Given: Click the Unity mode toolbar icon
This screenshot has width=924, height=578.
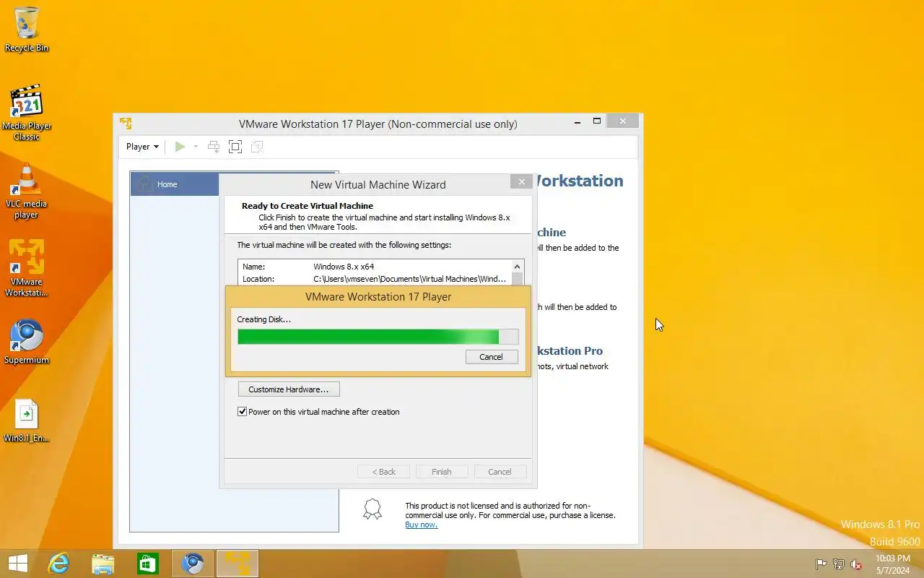Looking at the screenshot, I should click(257, 147).
